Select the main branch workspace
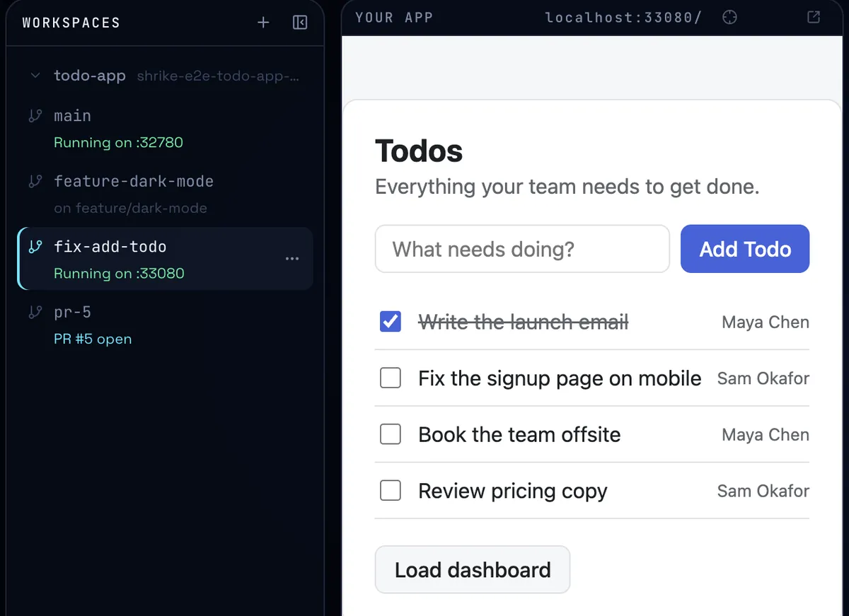This screenshot has height=616, width=849. [x=166, y=129]
